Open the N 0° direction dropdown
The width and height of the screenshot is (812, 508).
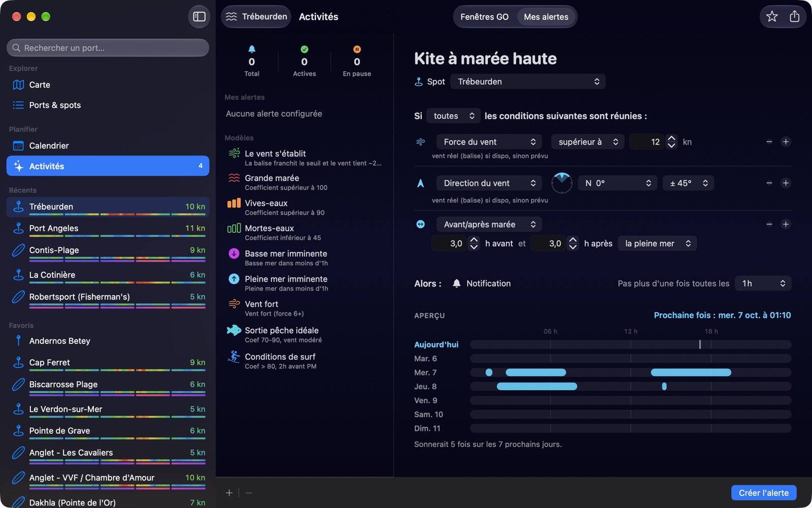[x=618, y=183]
